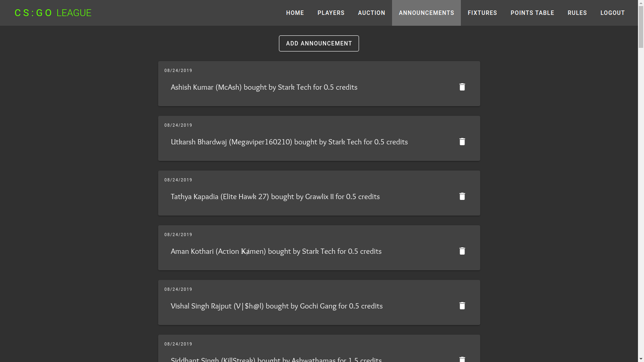This screenshot has height=362, width=644.
Task: Select the Utkarsh Bhardwaj (Megaviper160210) announcement text
Action: [289, 142]
